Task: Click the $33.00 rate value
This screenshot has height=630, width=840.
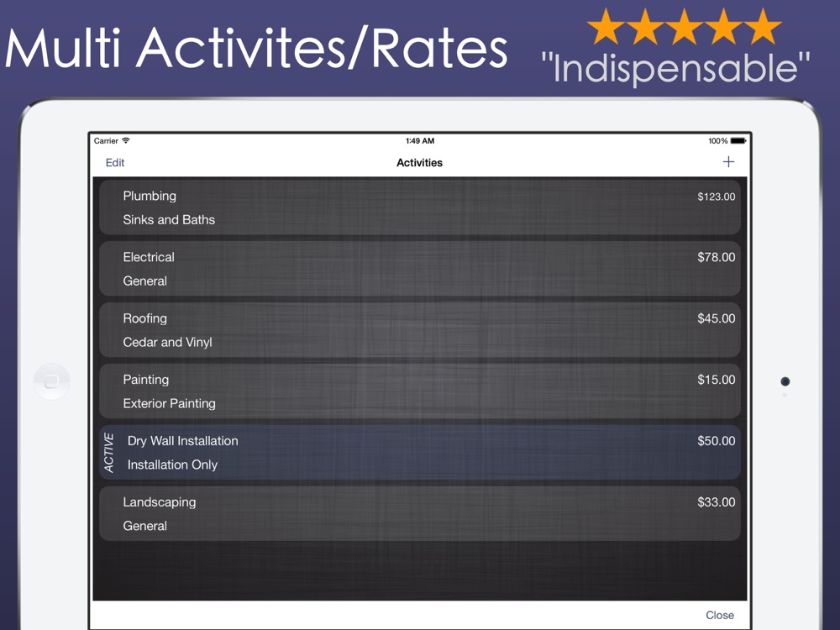Action: click(x=716, y=502)
